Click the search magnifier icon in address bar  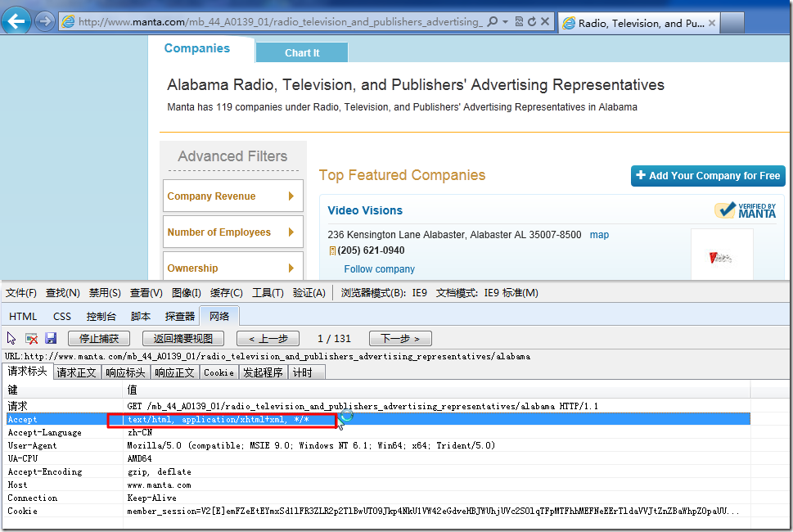point(492,22)
